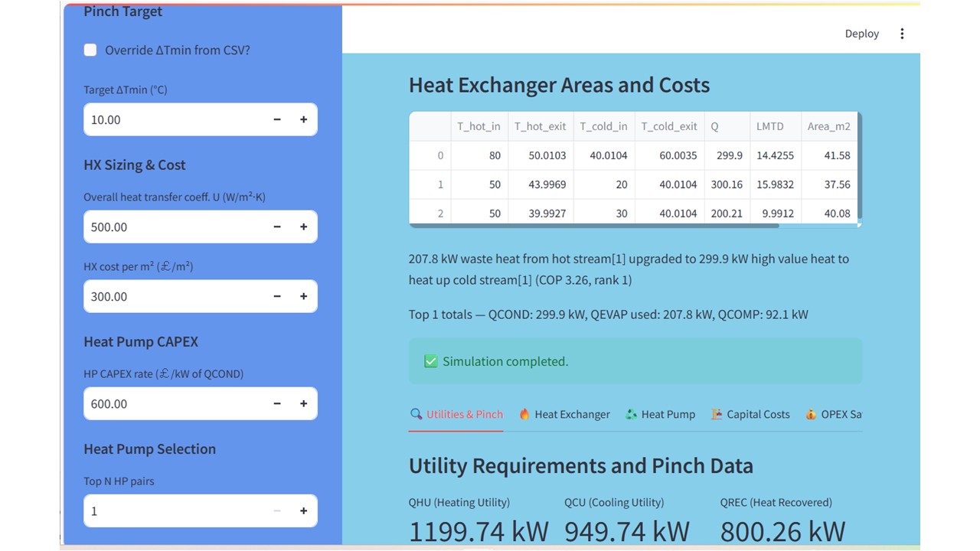Click the horizontal scrollbar under the table
Image resolution: width=980 pixels, height=551 pixels.
click(594, 226)
